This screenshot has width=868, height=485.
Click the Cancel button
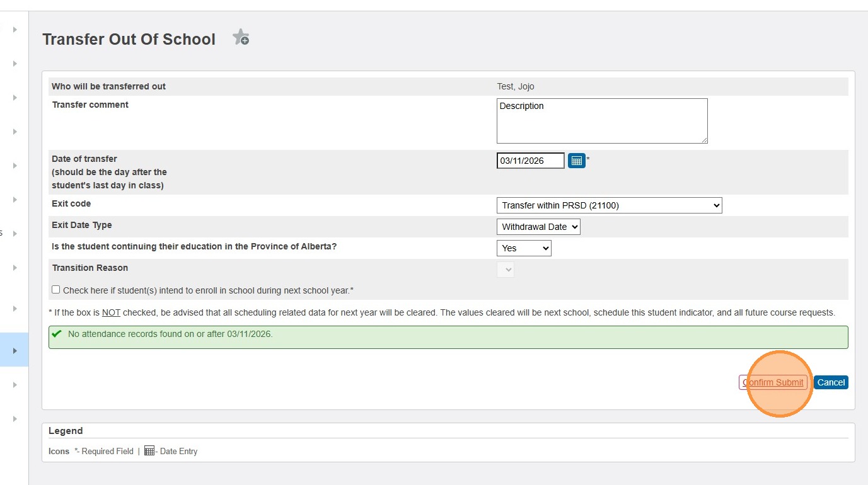click(x=831, y=382)
